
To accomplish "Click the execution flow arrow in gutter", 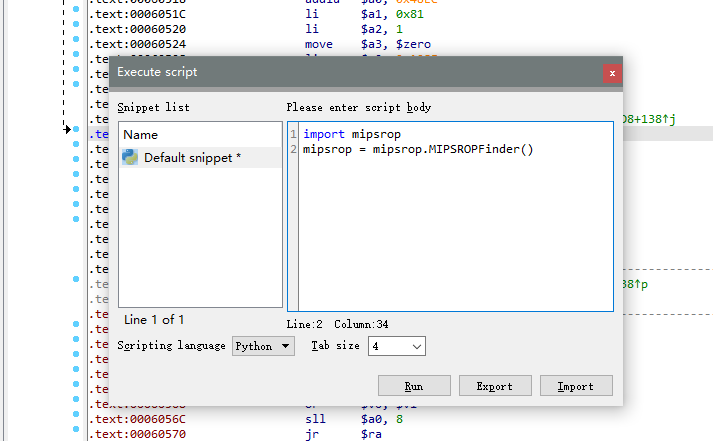I will tap(68, 129).
